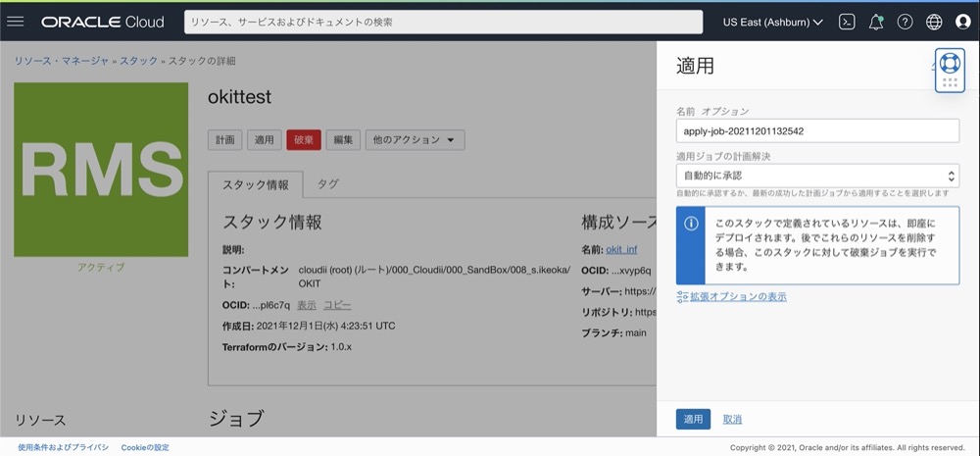The height and width of the screenshot is (456, 980).
Task: Click the 適用 button beside 計画
Action: (265, 140)
